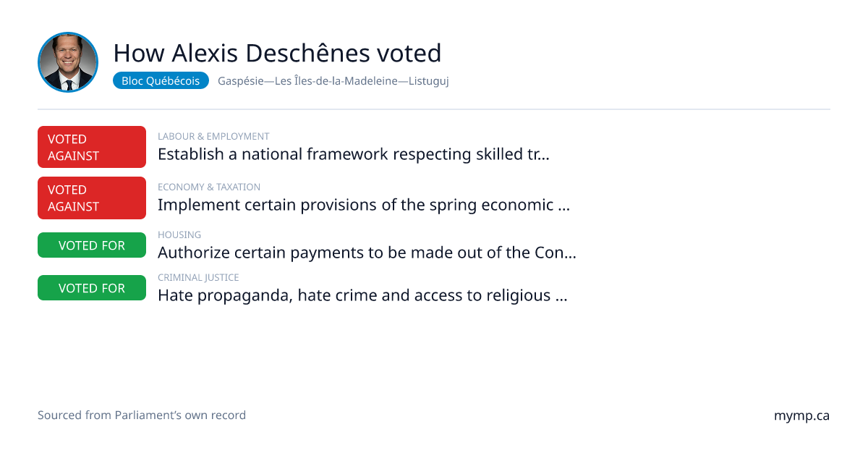Screen dimensions: 868x456
Task: Click Voted For badge beside Criminal Justice bill
Action: coord(92,288)
